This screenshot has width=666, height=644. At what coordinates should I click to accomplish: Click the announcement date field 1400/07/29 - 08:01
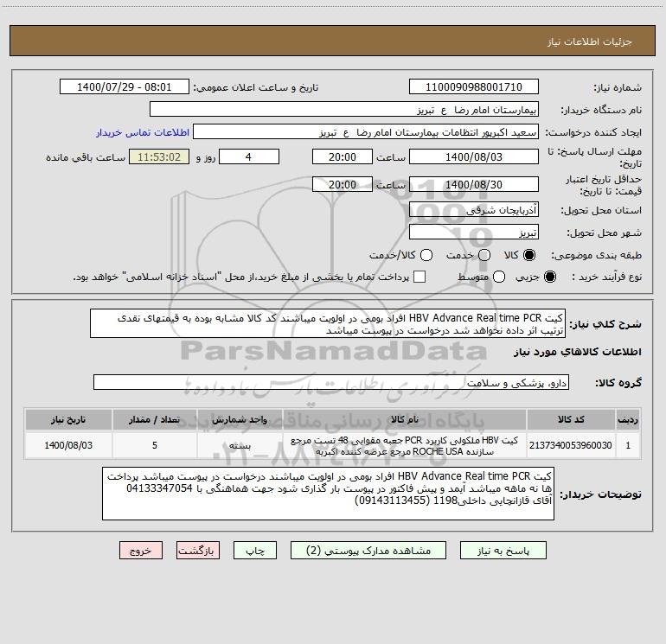pos(124,86)
